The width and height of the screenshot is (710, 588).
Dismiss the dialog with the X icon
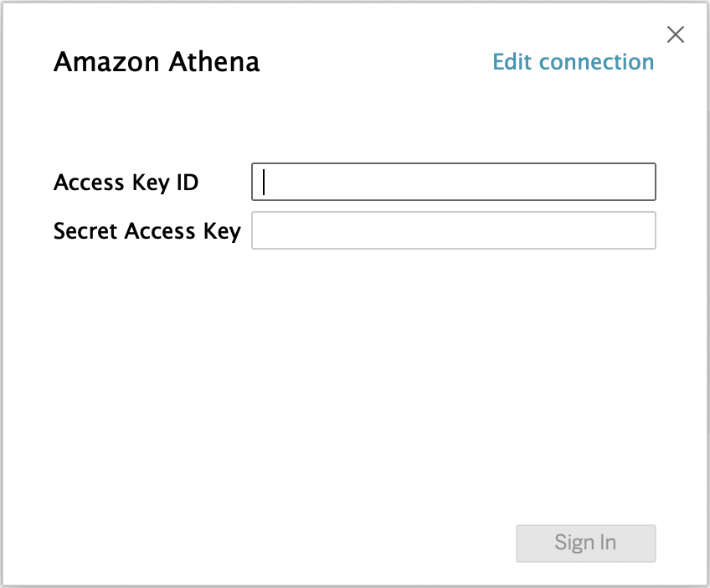[675, 34]
